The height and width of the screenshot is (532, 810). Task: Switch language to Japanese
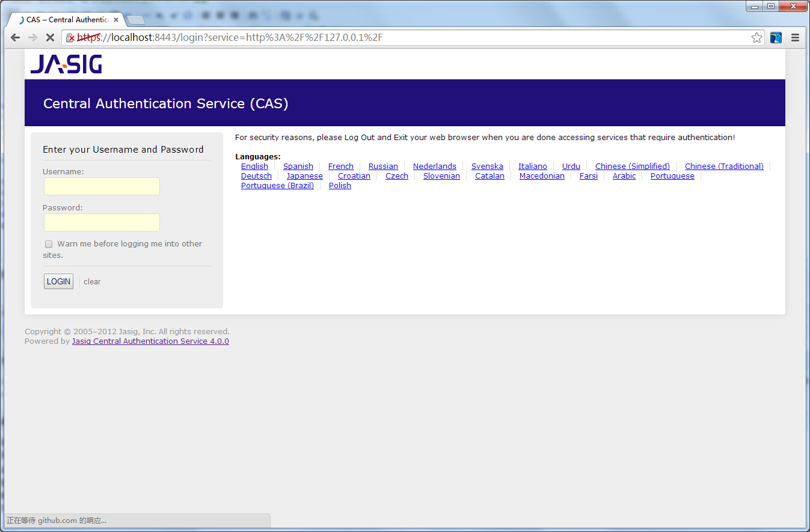pos(305,176)
